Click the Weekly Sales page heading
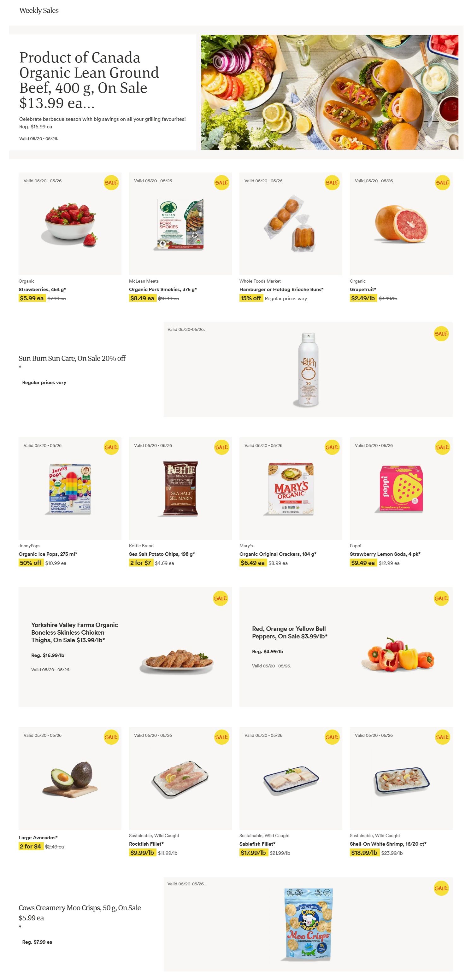Screen dimensions: 471x980 (x=39, y=11)
